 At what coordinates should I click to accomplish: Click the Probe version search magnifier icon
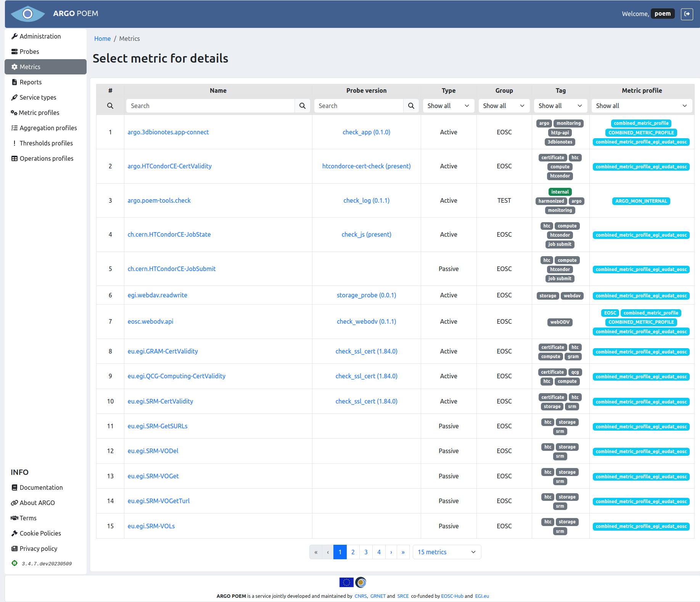click(x=411, y=106)
